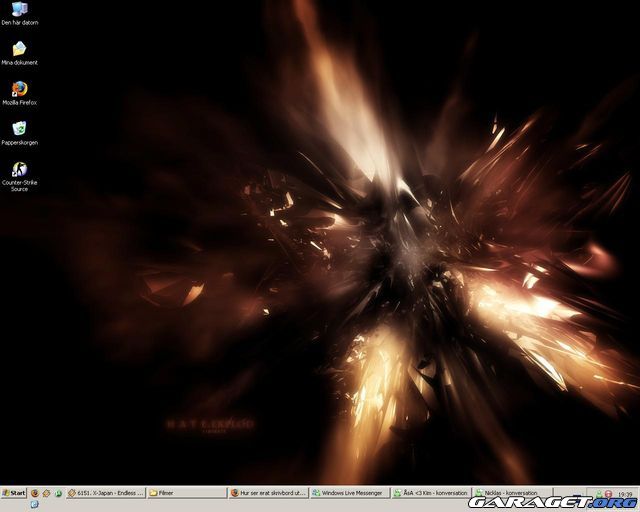Click the show desktop icon below Start
640x512 pixels.
click(34, 505)
